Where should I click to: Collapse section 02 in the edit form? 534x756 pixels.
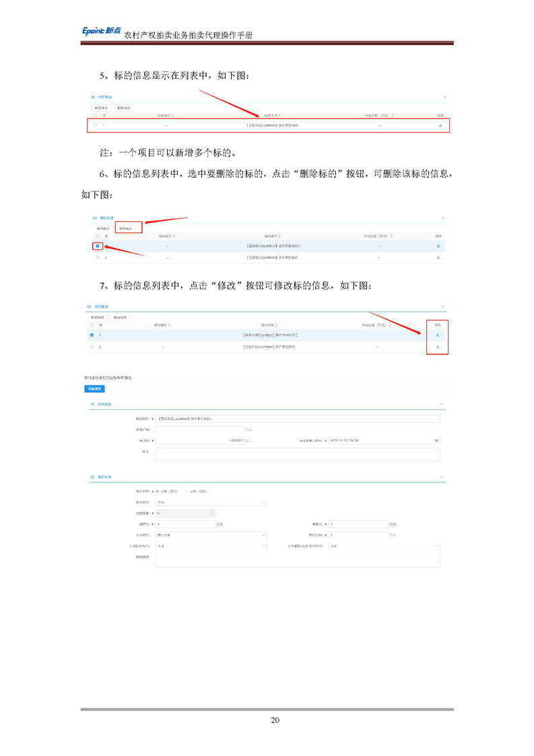pyautogui.click(x=442, y=477)
